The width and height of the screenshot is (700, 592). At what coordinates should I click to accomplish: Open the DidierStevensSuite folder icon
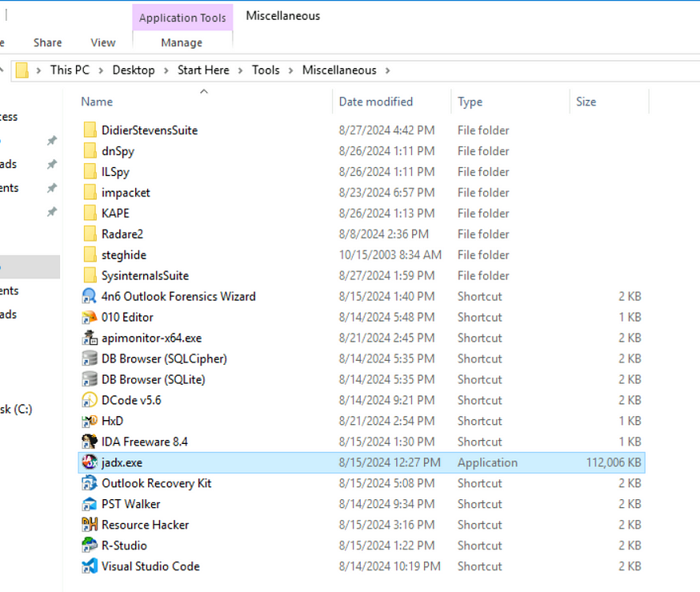point(90,130)
